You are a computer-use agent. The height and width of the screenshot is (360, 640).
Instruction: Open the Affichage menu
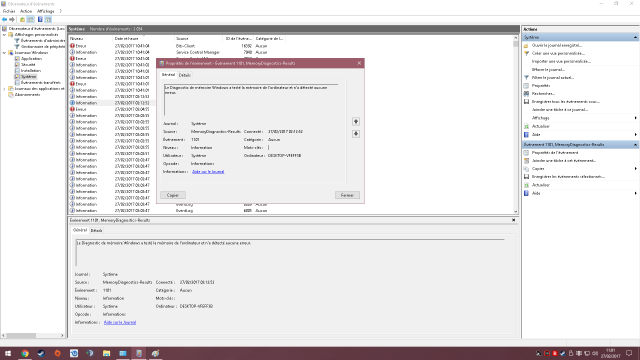coord(46,11)
